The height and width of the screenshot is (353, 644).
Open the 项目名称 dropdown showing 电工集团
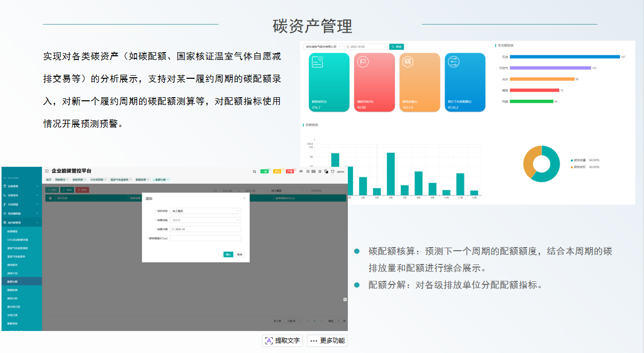click(205, 210)
